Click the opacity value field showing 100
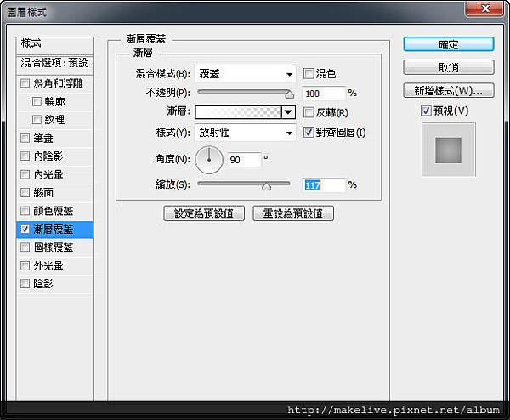Viewport: 510px width, 420px height. click(x=323, y=94)
